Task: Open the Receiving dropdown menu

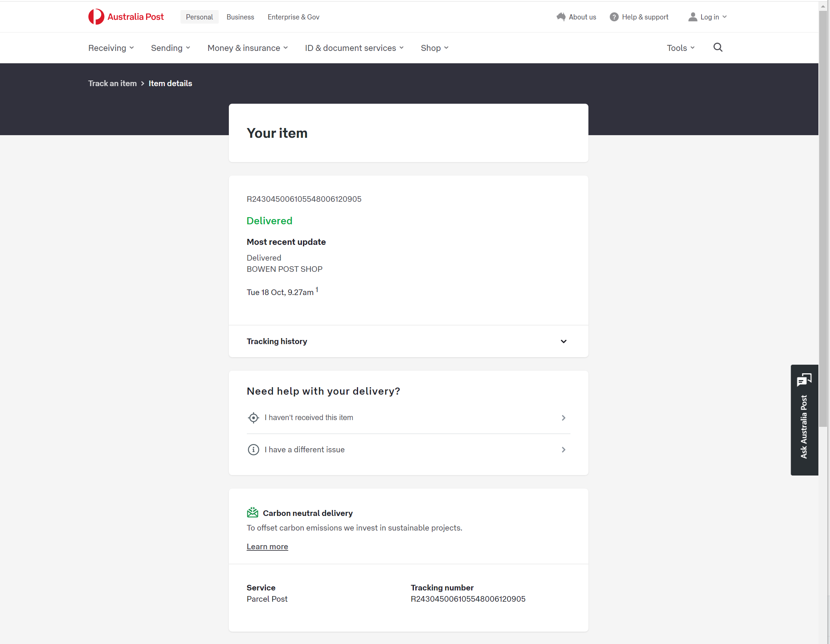Action: [111, 48]
